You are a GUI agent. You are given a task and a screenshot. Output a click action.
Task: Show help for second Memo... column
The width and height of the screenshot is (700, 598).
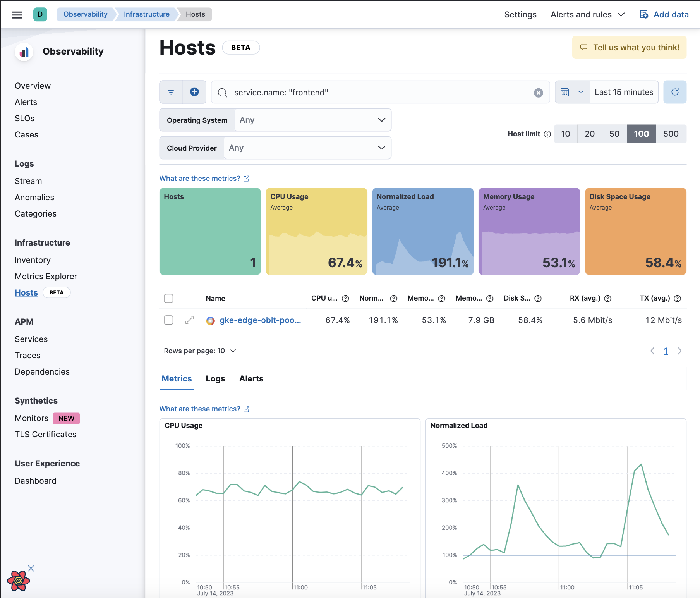tap(490, 299)
